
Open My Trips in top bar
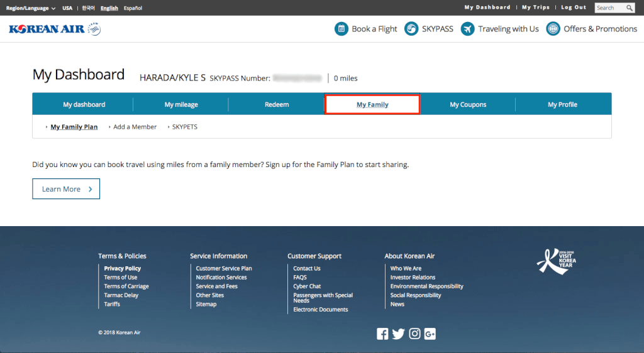(x=536, y=8)
